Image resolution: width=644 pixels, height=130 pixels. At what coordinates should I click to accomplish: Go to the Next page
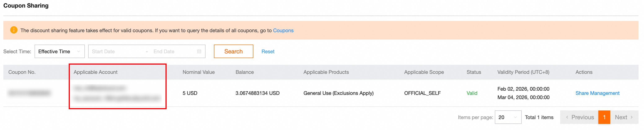[624, 117]
